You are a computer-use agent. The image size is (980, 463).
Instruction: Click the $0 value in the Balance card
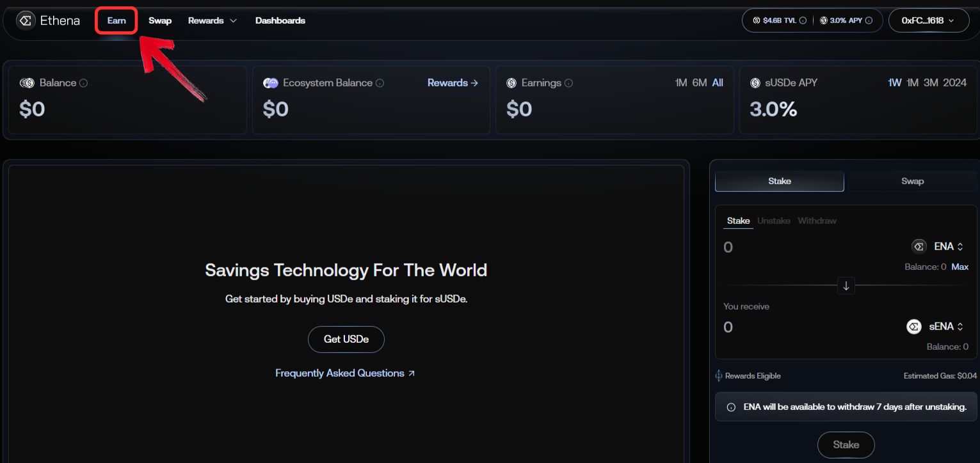tap(32, 109)
